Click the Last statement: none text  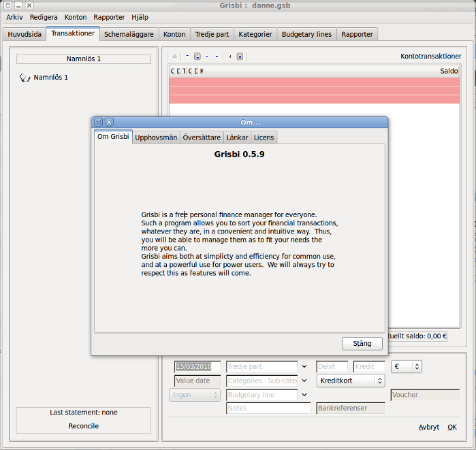tap(84, 413)
